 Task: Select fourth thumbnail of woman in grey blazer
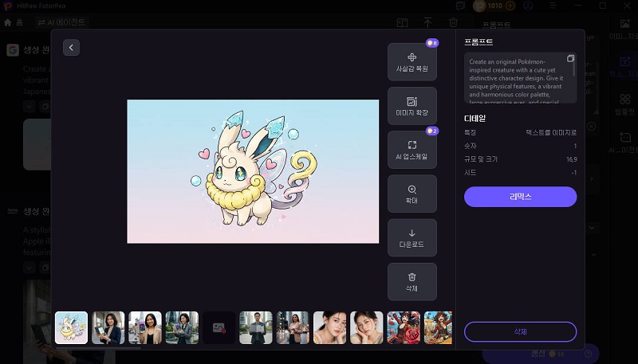point(182,328)
